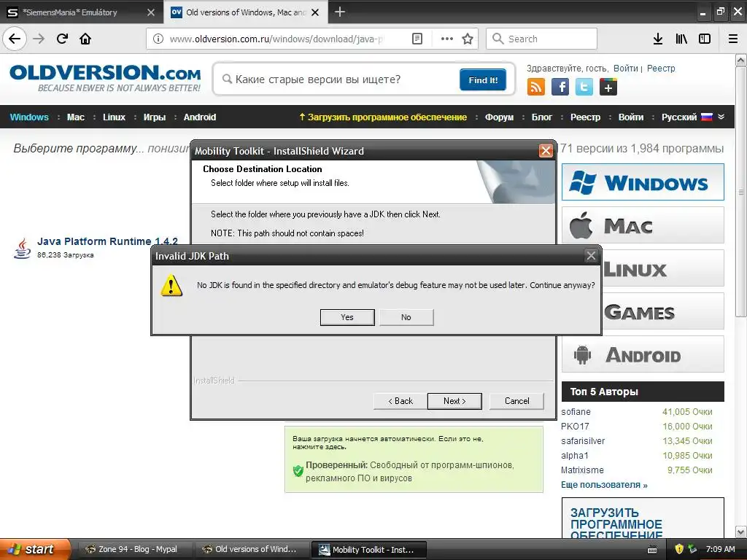The height and width of the screenshot is (560, 747).
Task: Open Блог in navigation bar
Action: point(542,117)
